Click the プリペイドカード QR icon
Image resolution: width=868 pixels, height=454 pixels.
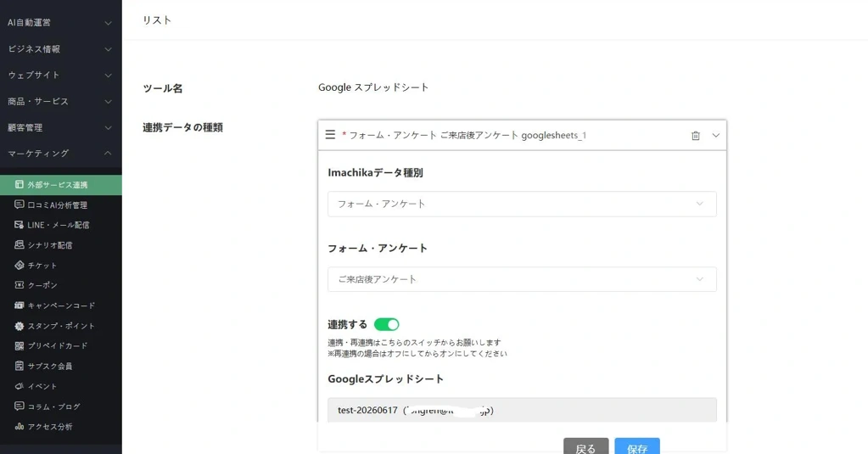(20, 345)
